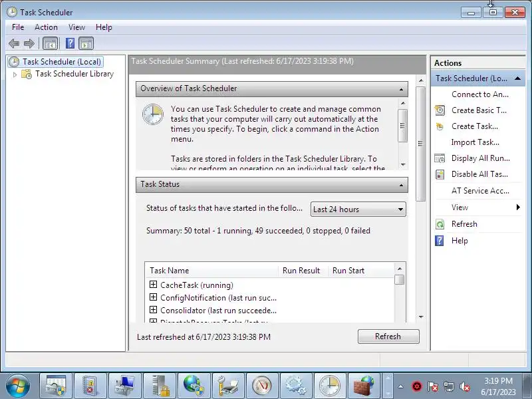This screenshot has height=399, width=532.
Task: Click the Refresh button below task list
Action: click(x=388, y=336)
